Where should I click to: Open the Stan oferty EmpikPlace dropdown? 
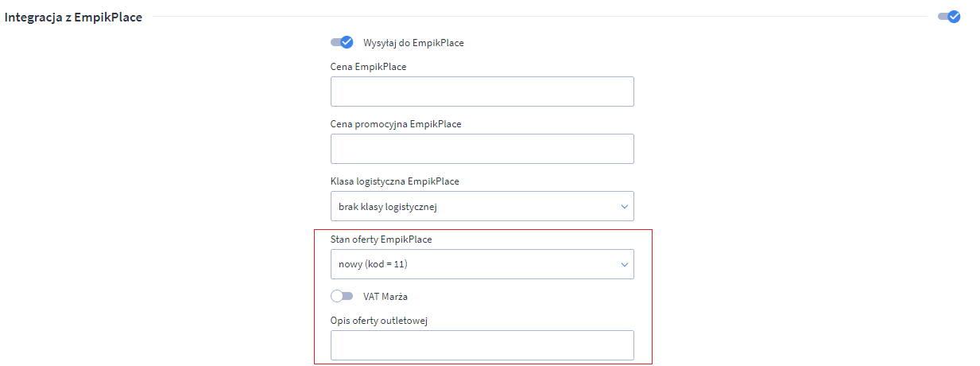pos(482,264)
